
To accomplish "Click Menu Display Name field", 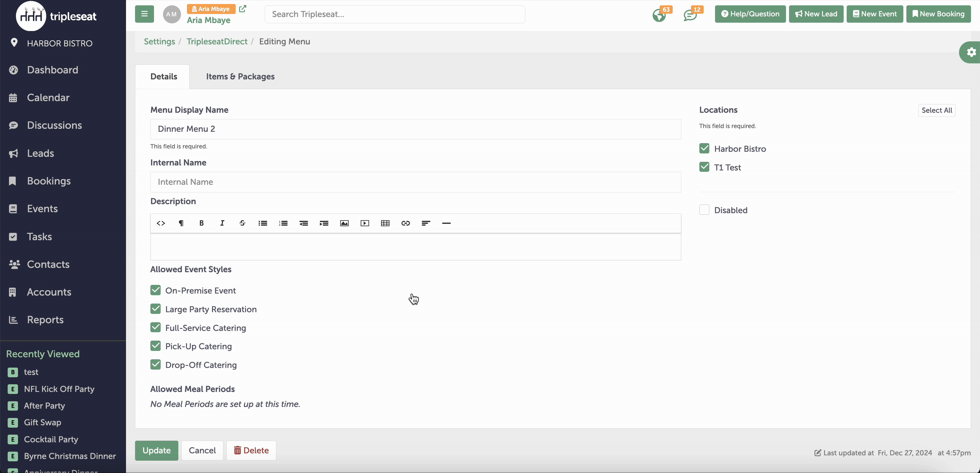I will [x=415, y=129].
